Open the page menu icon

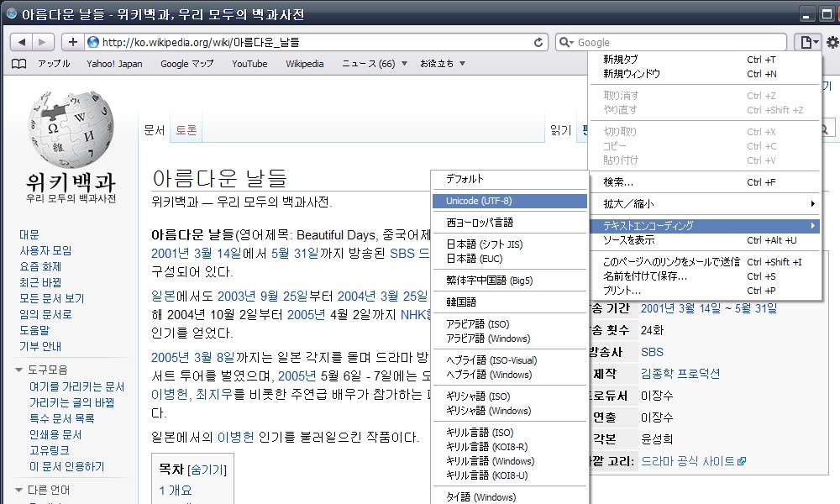[x=808, y=42]
